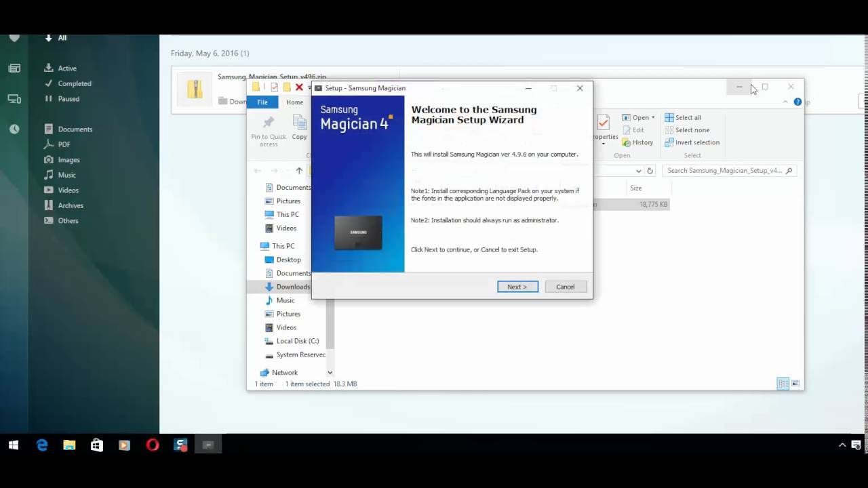Click Pin to Quick access in ribbon
This screenshot has height=488, width=868.
[x=269, y=131]
